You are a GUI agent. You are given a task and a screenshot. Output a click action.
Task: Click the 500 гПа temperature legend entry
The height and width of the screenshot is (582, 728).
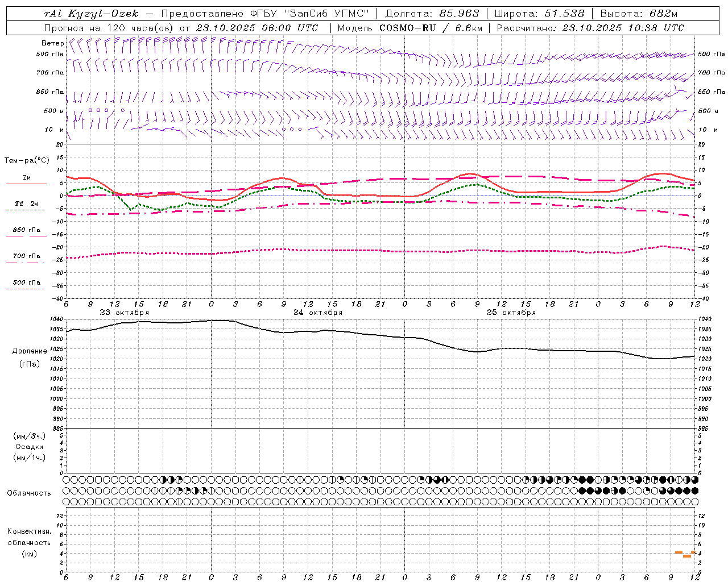click(x=27, y=282)
